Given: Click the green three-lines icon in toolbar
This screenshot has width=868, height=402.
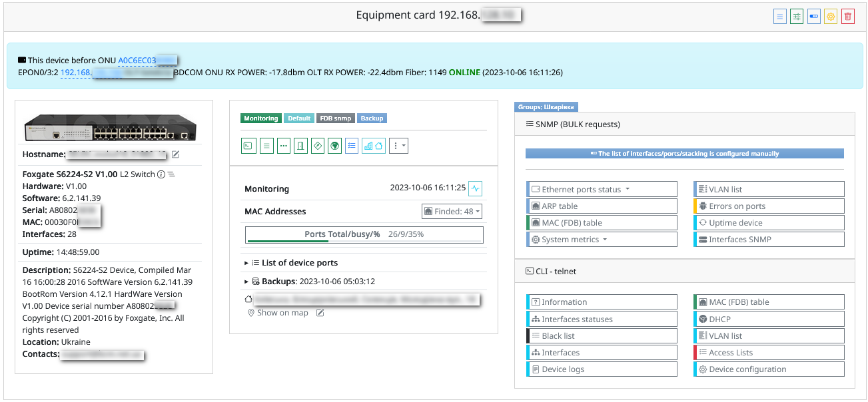Looking at the screenshot, I should click(x=266, y=146).
